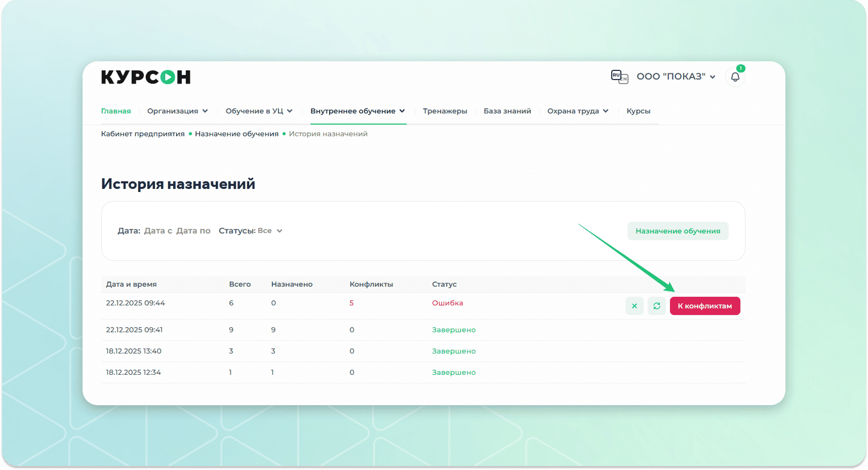Retry assignment with refresh icon
This screenshot has height=470, width=868.
[656, 306]
